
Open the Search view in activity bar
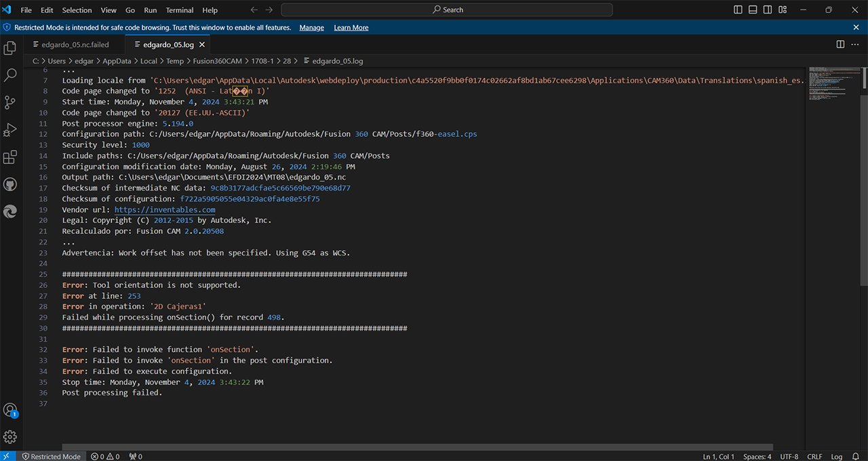tap(10, 75)
